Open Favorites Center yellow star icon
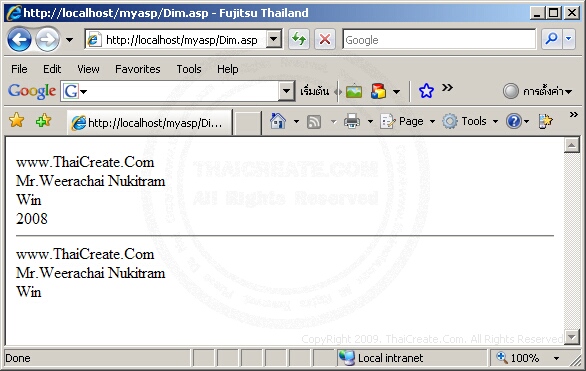 tap(16, 121)
